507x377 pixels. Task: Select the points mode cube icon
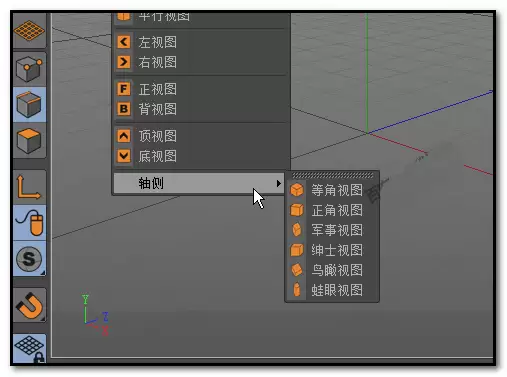[29, 70]
